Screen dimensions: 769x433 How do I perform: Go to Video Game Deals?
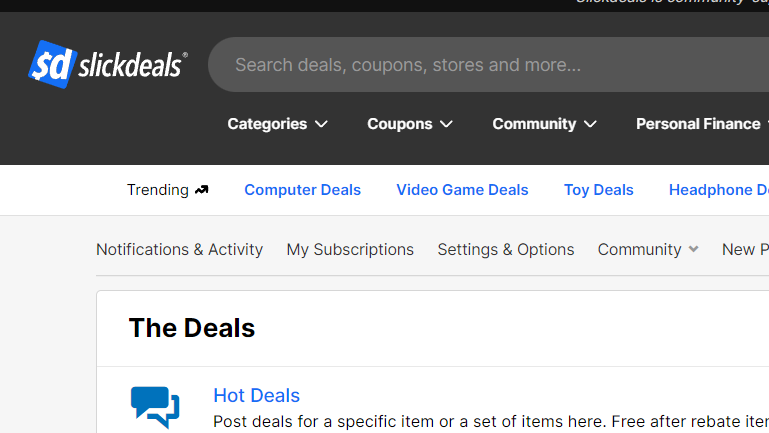462,190
